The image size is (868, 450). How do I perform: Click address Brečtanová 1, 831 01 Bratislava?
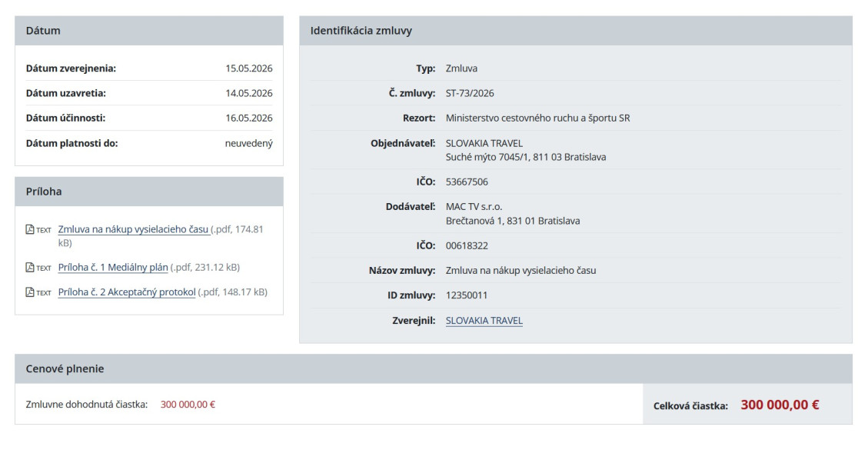513,221
